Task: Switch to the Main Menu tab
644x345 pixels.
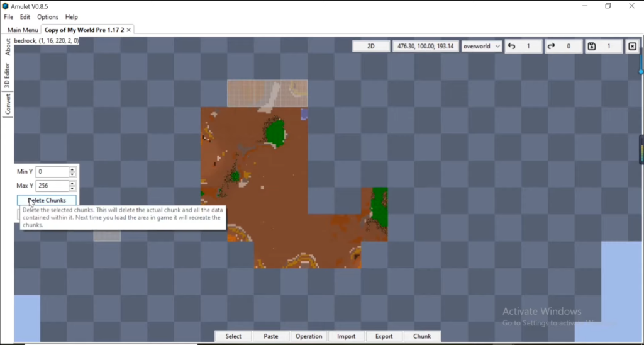Action: (22, 30)
